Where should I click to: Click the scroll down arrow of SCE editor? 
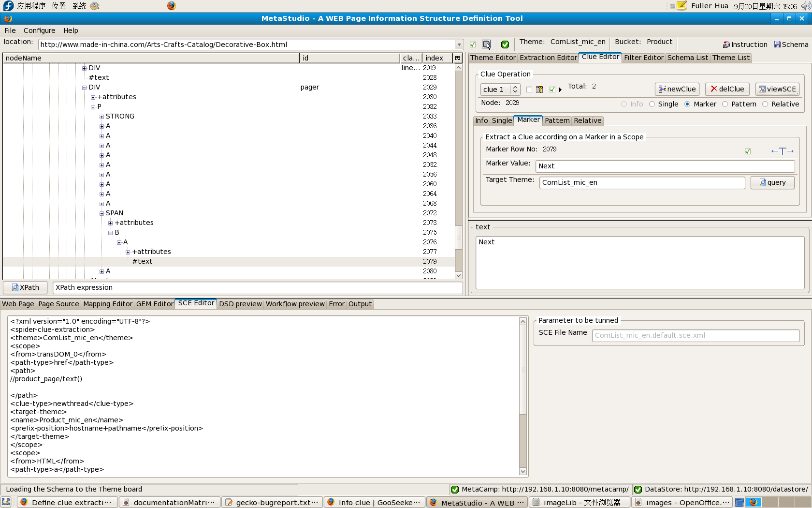point(523,471)
